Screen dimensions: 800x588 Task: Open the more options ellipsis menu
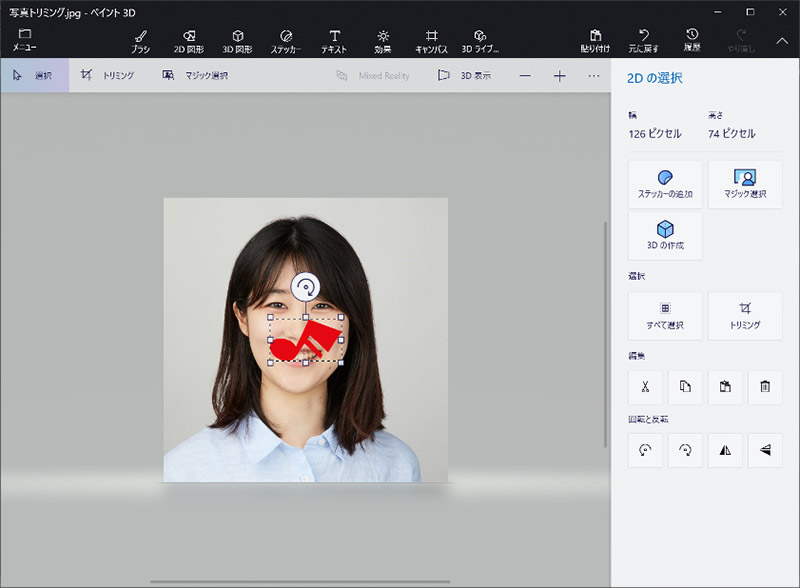594,76
